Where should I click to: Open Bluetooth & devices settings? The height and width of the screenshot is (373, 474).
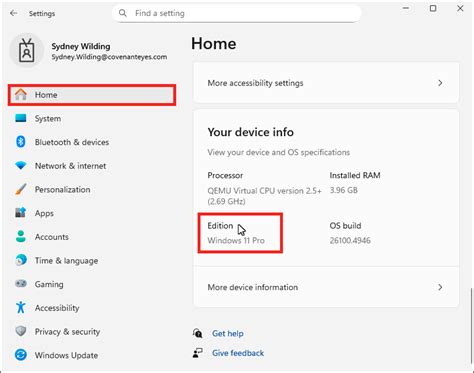click(92, 142)
